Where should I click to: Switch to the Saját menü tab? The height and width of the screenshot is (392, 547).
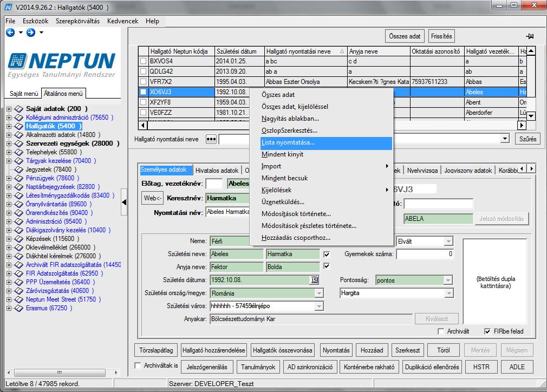point(24,94)
